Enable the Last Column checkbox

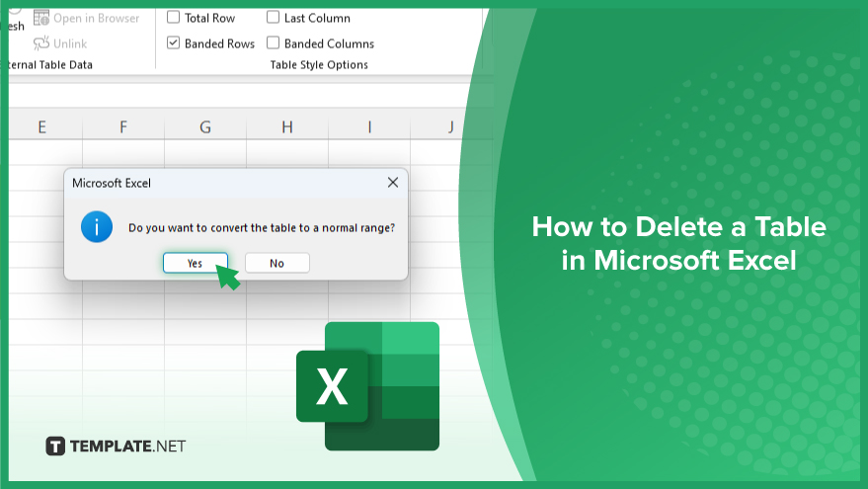273,17
